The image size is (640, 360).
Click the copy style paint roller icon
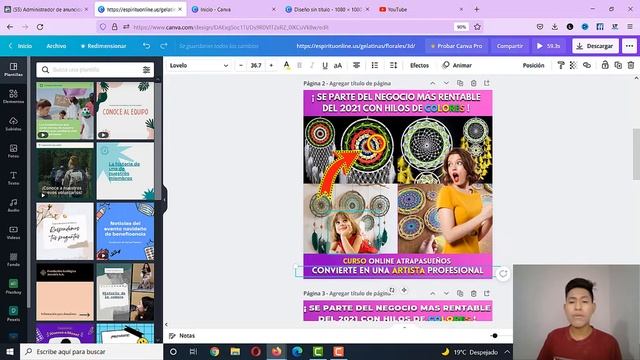[x=561, y=65]
